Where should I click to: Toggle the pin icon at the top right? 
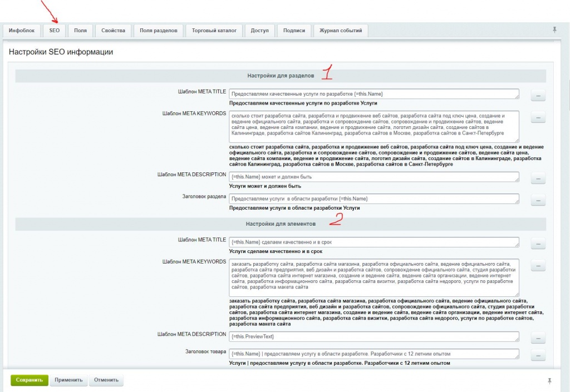point(554,31)
